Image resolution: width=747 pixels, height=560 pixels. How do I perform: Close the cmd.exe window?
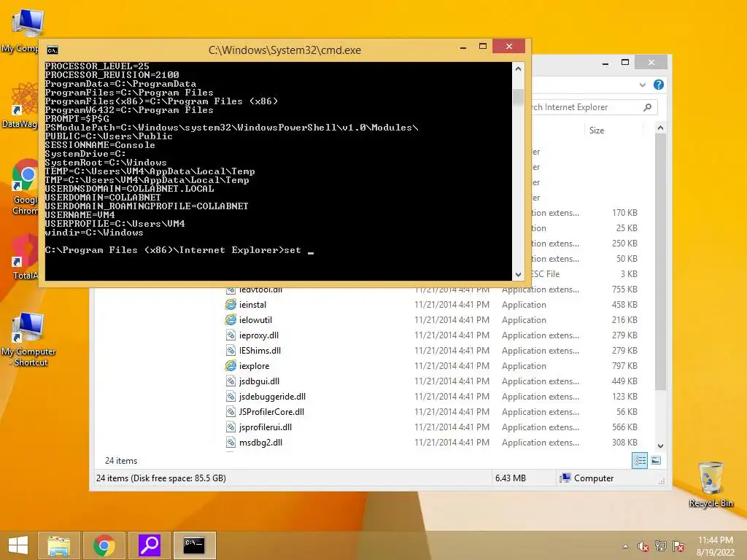pos(508,46)
